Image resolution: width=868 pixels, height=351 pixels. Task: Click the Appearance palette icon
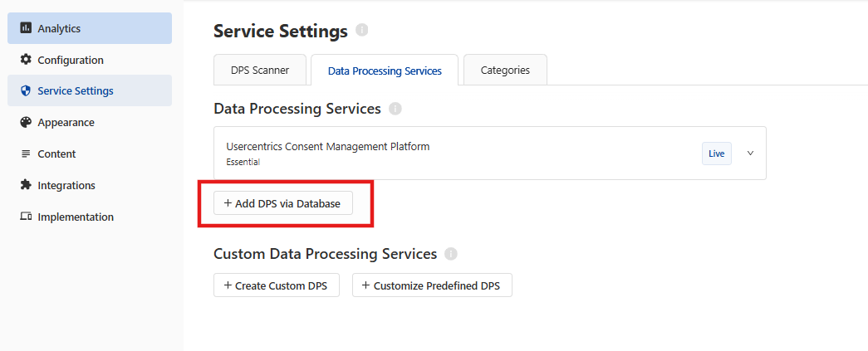26,122
